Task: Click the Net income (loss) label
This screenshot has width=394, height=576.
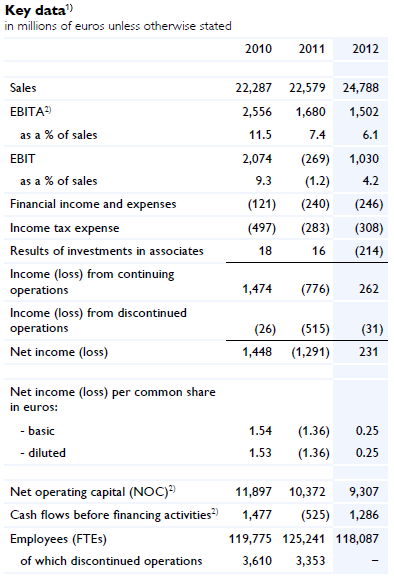Action: point(59,352)
